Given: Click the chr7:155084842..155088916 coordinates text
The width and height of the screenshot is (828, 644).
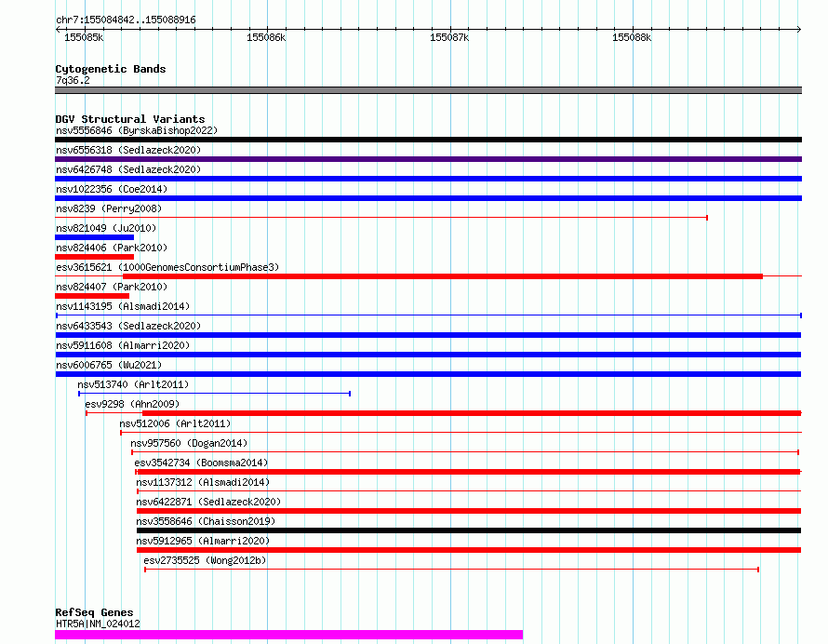Looking at the screenshot, I should tap(126, 20).
